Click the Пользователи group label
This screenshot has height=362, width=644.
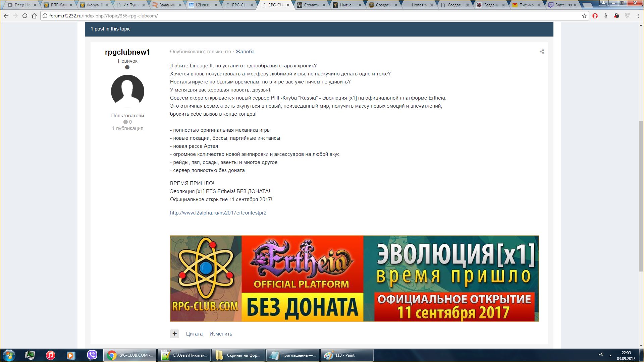tap(127, 116)
